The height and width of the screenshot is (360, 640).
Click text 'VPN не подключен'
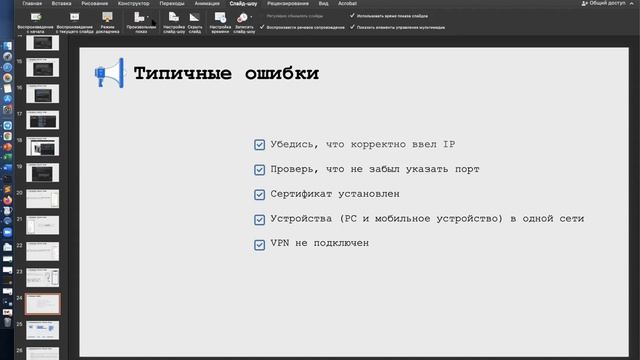[x=320, y=244]
